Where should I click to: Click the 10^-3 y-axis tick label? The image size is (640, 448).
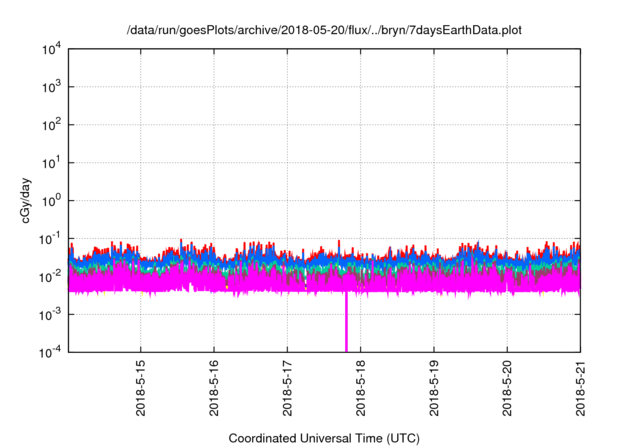pos(50,315)
